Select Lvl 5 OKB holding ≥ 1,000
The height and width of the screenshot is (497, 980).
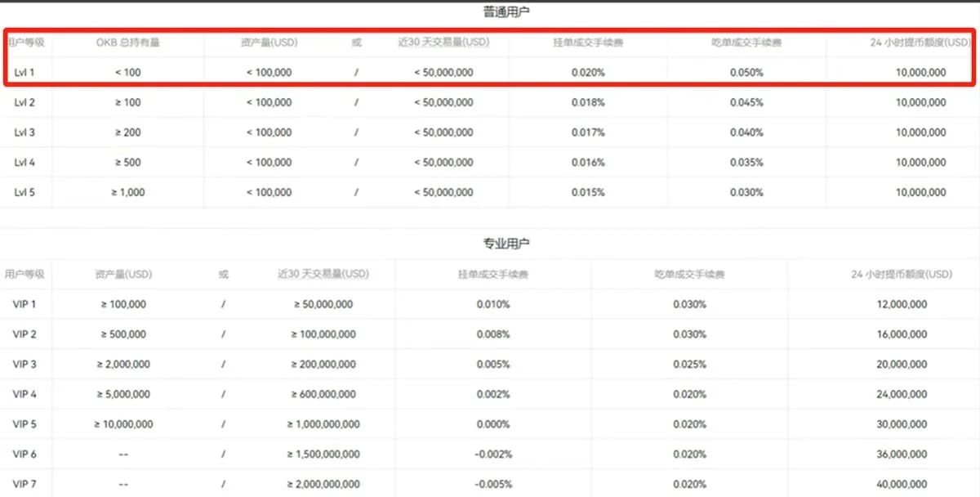(127, 193)
